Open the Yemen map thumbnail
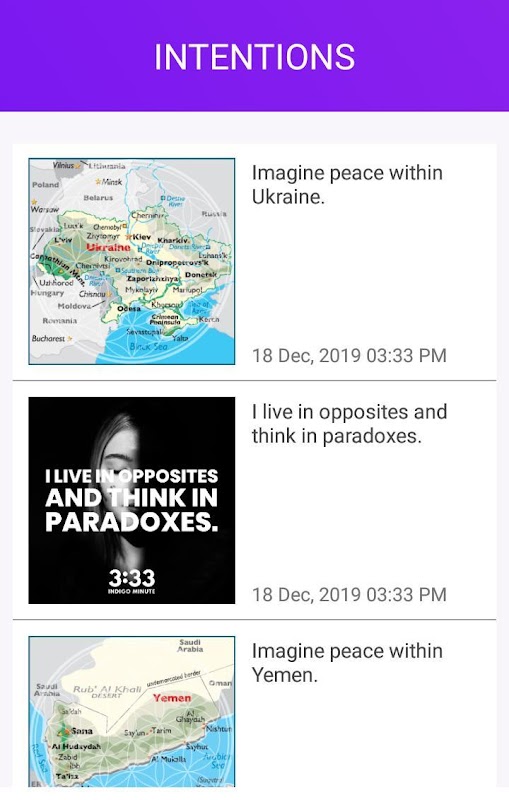509x800 pixels. (x=132, y=711)
